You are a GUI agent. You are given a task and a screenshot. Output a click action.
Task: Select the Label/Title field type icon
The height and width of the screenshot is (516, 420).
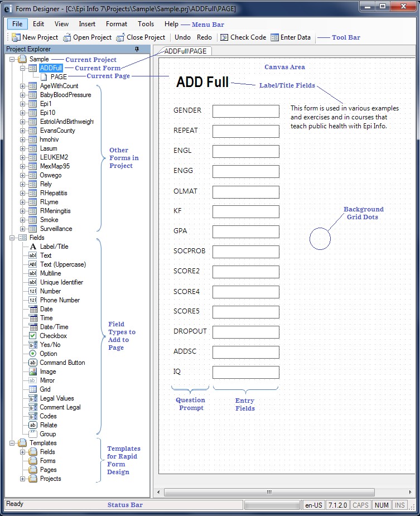coord(33,247)
